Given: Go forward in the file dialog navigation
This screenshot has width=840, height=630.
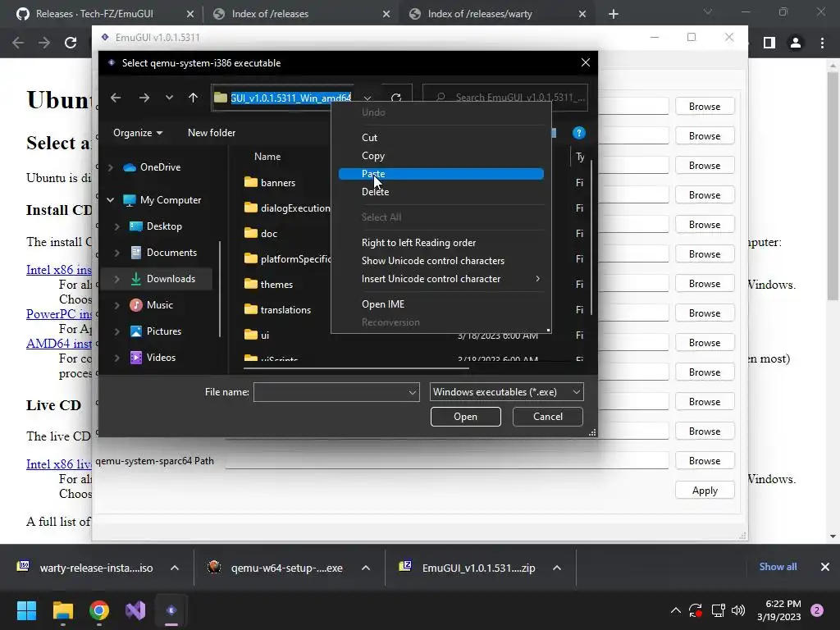Looking at the screenshot, I should click(x=144, y=98).
